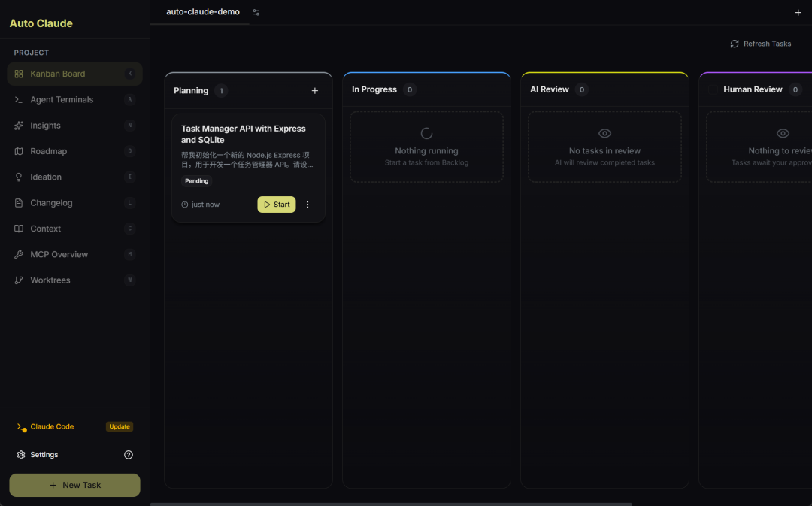Start the Task Manager API task
This screenshot has height=506, width=812.
click(277, 205)
